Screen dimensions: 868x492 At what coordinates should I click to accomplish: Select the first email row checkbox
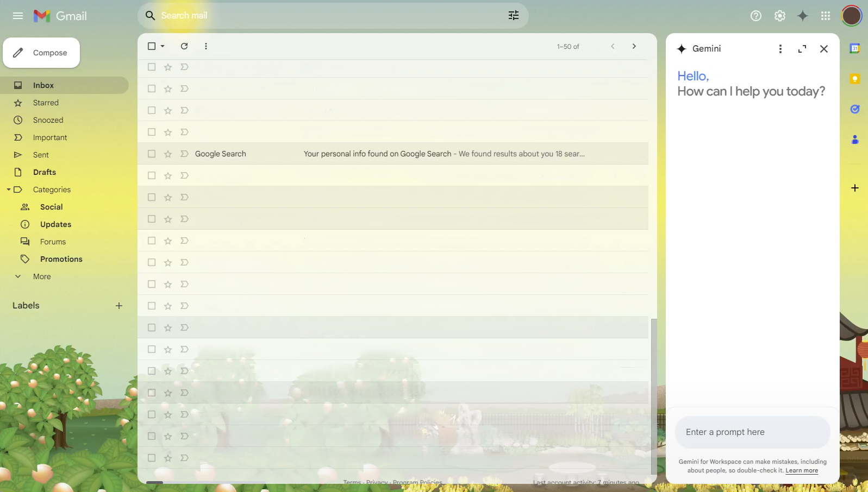click(152, 67)
